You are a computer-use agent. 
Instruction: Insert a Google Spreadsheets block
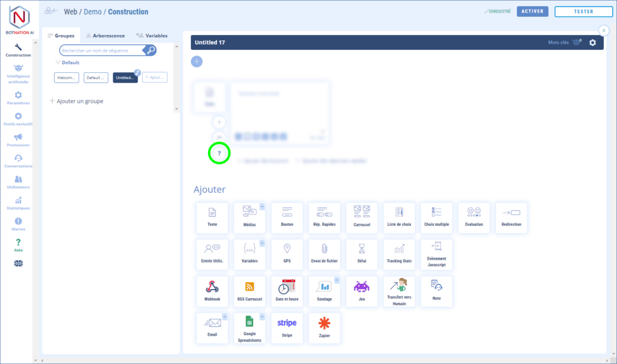pos(249,328)
